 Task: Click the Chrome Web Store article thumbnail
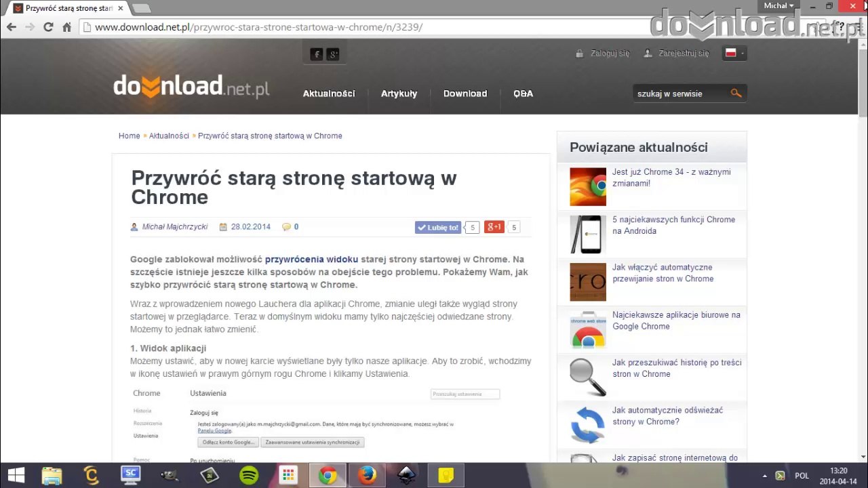pos(588,330)
